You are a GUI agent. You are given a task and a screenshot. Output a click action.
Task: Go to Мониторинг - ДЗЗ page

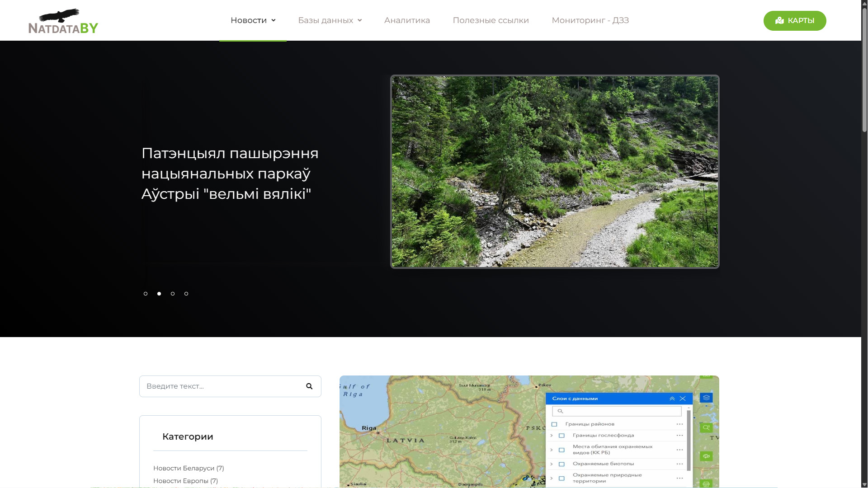point(590,20)
